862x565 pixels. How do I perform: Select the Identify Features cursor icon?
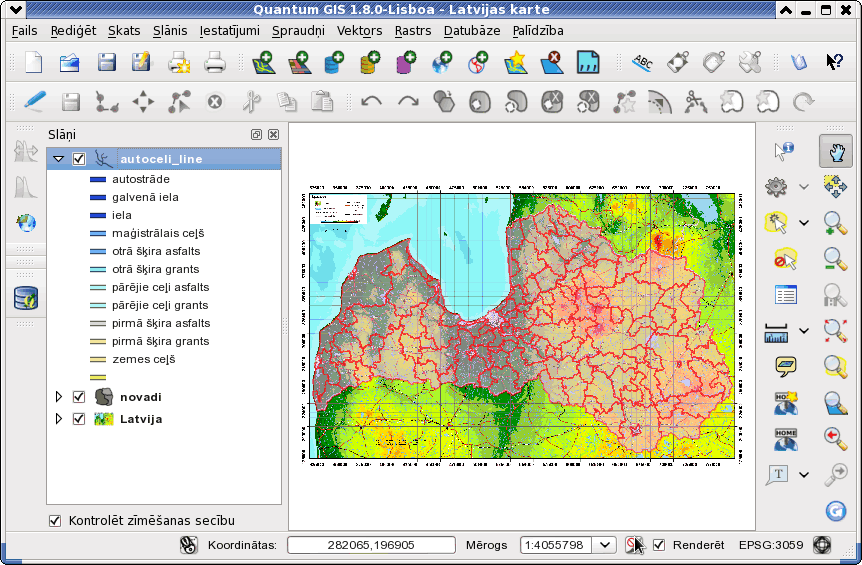[783, 151]
